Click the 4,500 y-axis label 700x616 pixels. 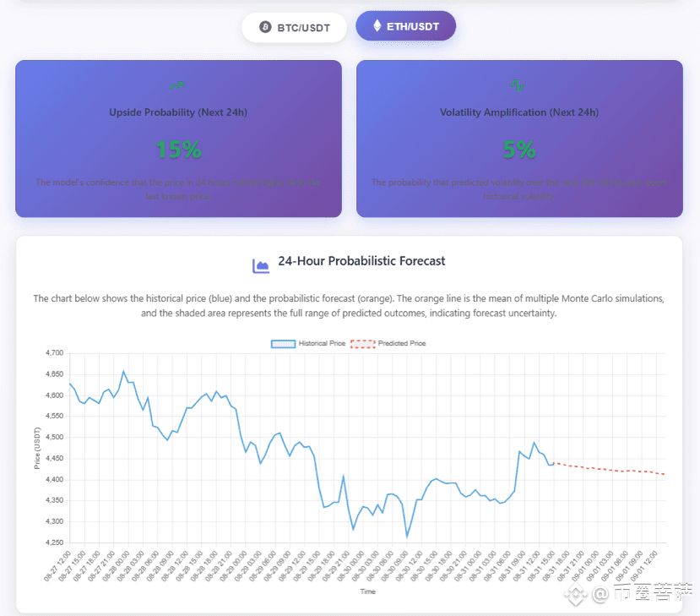55,438
